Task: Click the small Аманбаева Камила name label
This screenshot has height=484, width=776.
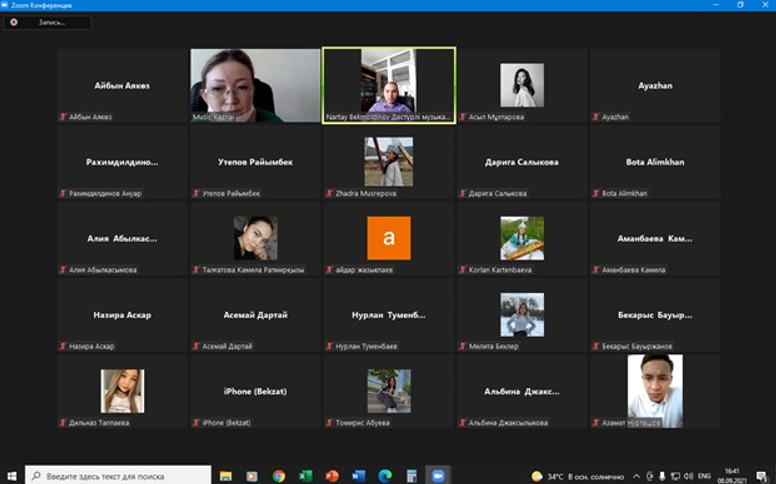Action: 633,270
